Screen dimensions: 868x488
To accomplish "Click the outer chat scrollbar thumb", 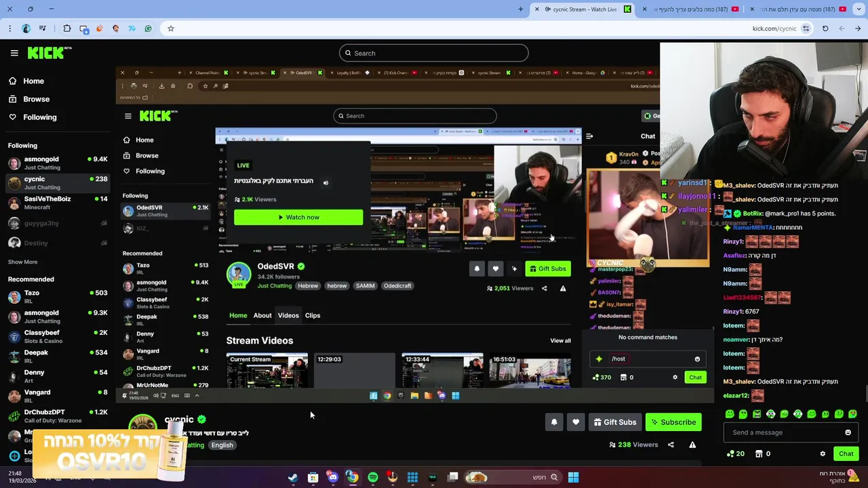I will point(865,394).
